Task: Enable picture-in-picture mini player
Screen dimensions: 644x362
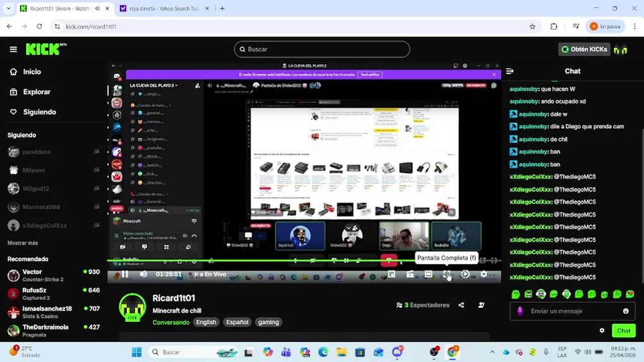Action: click(391, 275)
